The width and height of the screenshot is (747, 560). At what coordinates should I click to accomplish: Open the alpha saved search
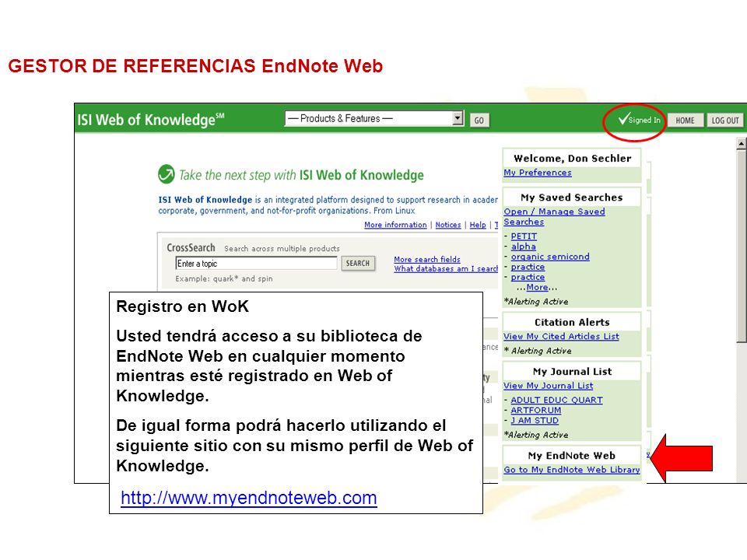[523, 247]
